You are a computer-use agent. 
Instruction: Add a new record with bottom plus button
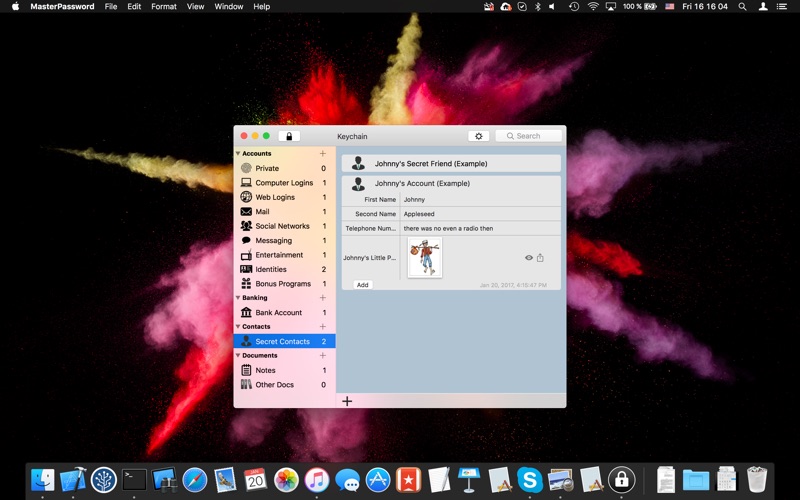pyautogui.click(x=347, y=401)
